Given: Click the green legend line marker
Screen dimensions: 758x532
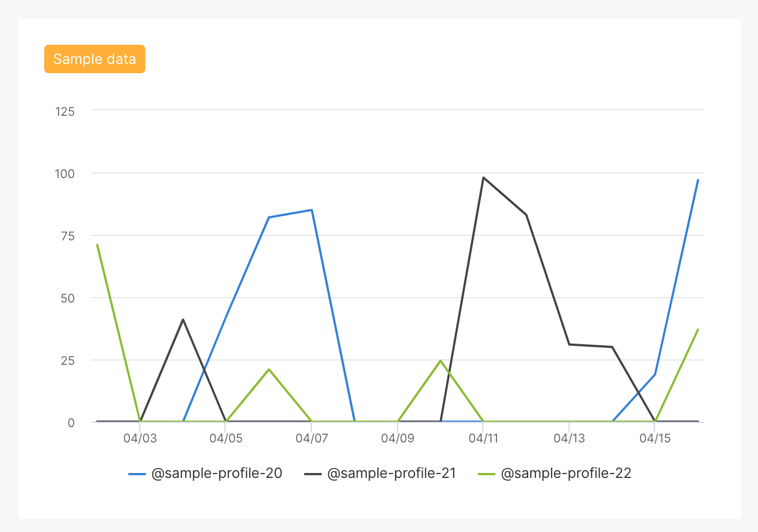Looking at the screenshot, I should pos(487,473).
